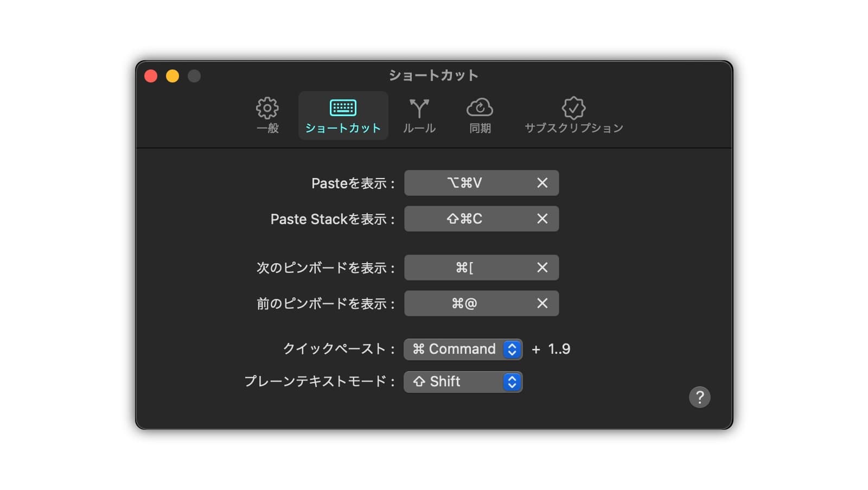Click the Pasteを表示 label
Image resolution: width=868 pixels, height=490 pixels.
(353, 183)
